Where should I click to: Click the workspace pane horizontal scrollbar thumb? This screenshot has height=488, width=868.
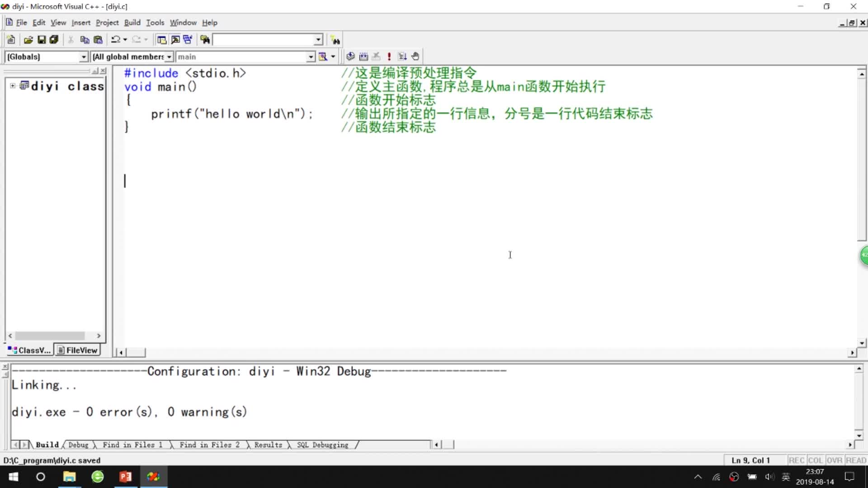tap(50, 336)
